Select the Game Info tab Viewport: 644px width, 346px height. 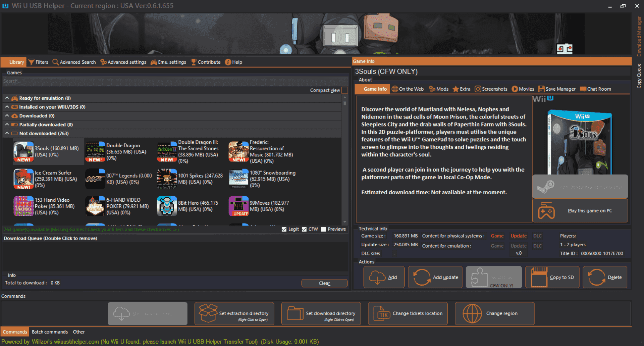[x=372, y=89]
